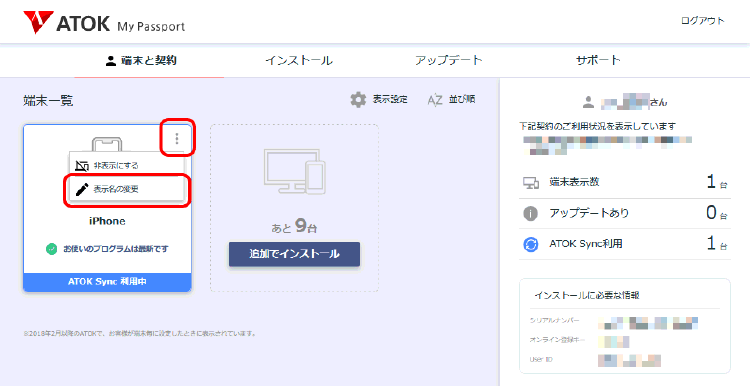This screenshot has width=750, height=386.
Task: Click the 端末一覧 heading
Action: [x=48, y=100]
